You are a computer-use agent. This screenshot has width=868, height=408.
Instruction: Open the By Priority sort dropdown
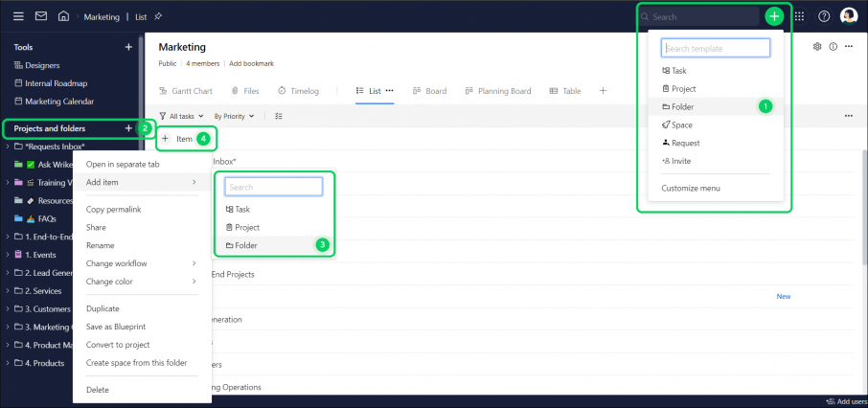click(x=234, y=116)
